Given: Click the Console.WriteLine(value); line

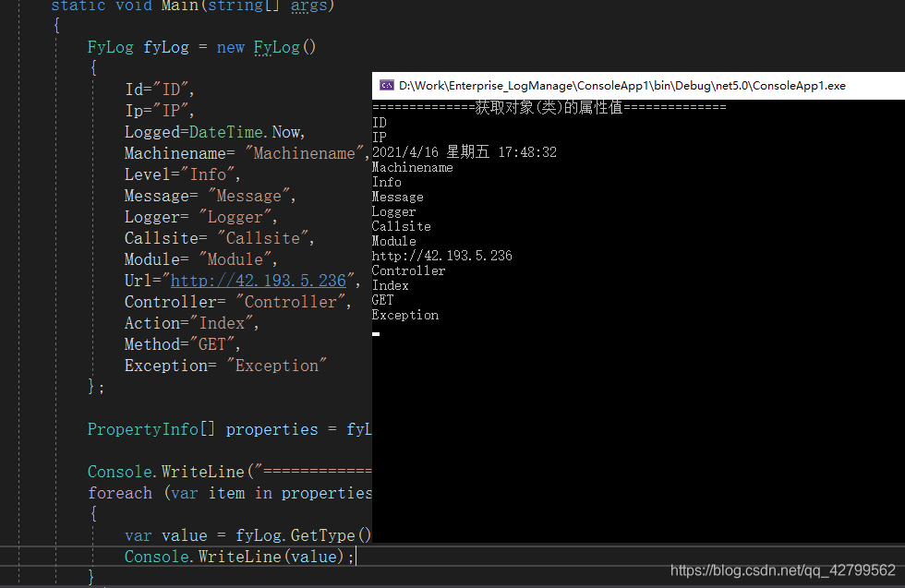Looking at the screenshot, I should [239, 557].
